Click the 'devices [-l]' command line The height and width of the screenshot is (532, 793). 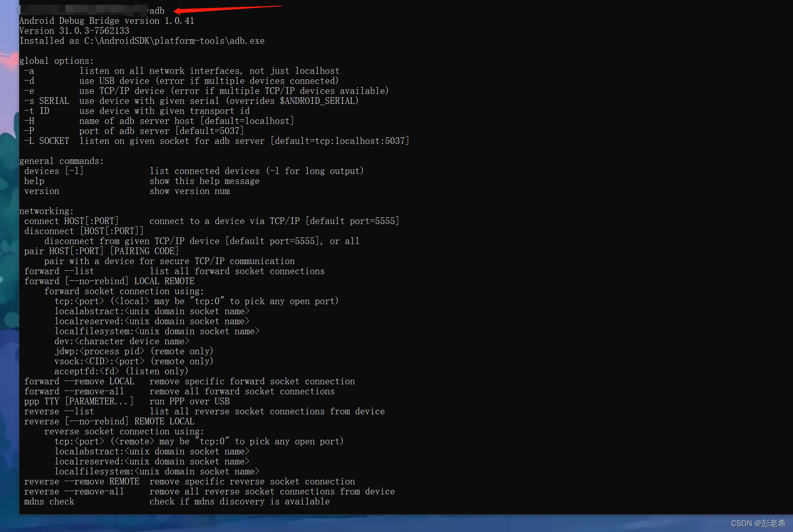pos(194,171)
